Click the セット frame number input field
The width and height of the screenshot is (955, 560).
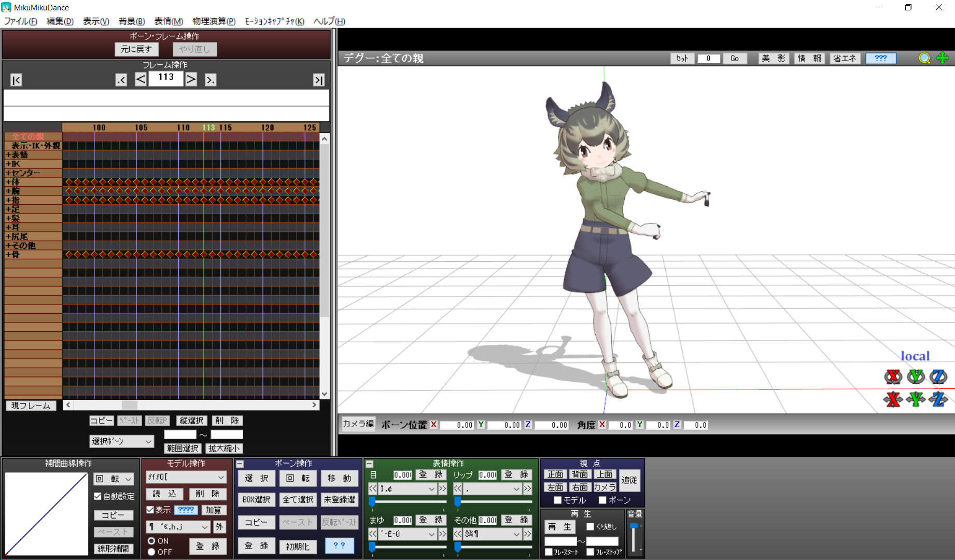[x=708, y=59]
